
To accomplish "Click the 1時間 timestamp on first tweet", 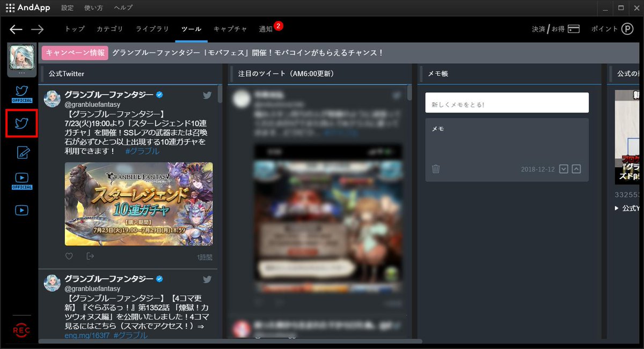I will click(x=204, y=257).
